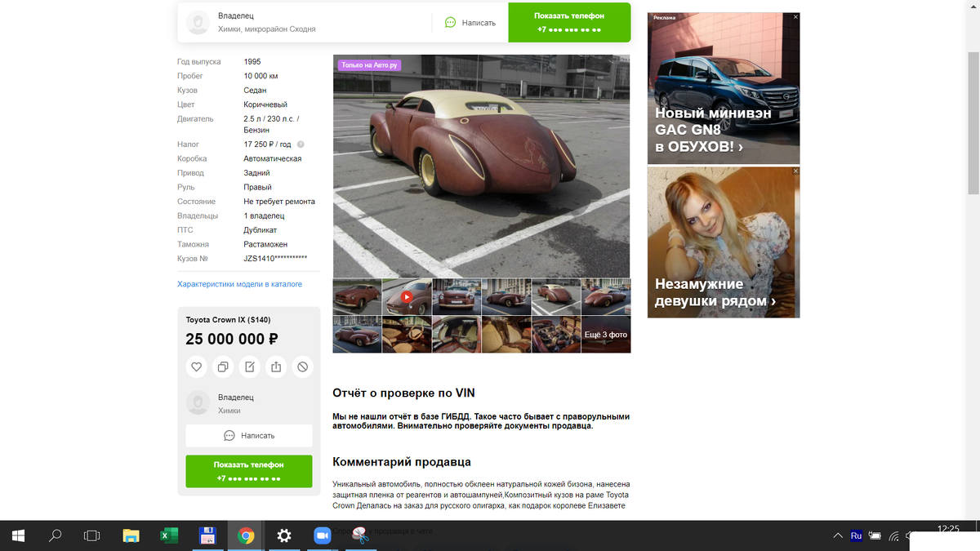Share the listing via share icon
The width and height of the screenshot is (980, 551).
[276, 367]
